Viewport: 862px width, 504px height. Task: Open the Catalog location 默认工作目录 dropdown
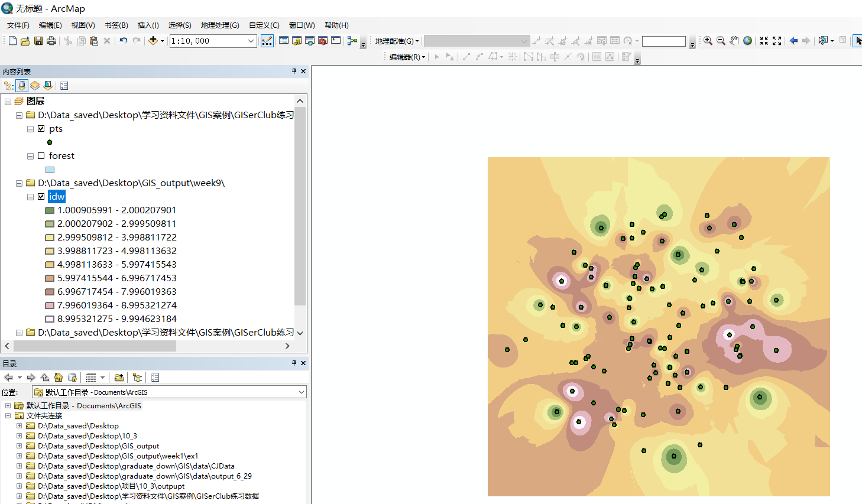click(301, 392)
